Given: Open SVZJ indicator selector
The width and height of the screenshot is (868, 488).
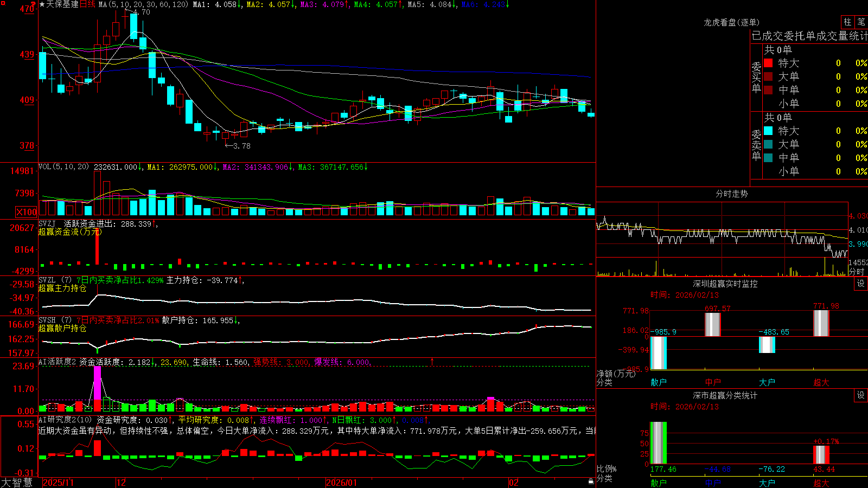Looking at the screenshot, I should [47, 224].
